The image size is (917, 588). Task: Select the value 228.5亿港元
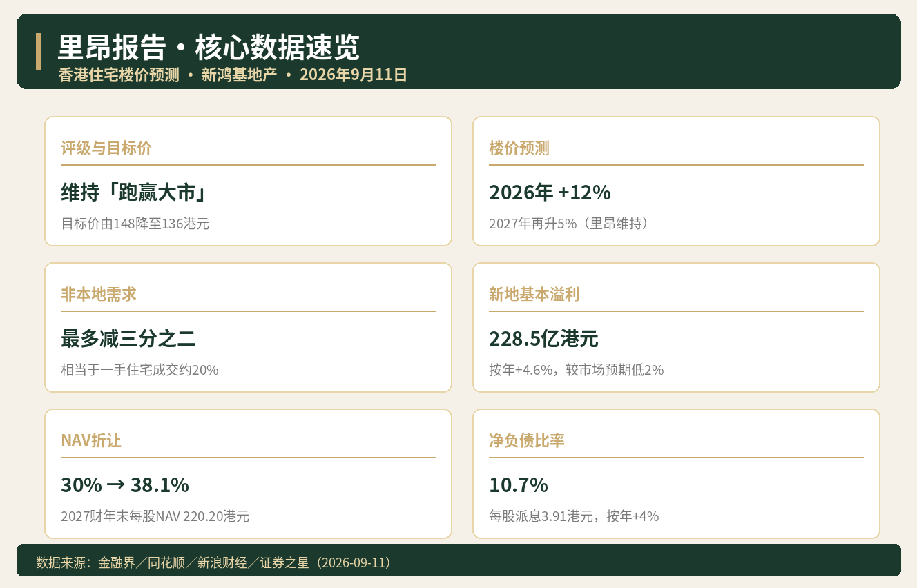tap(543, 339)
